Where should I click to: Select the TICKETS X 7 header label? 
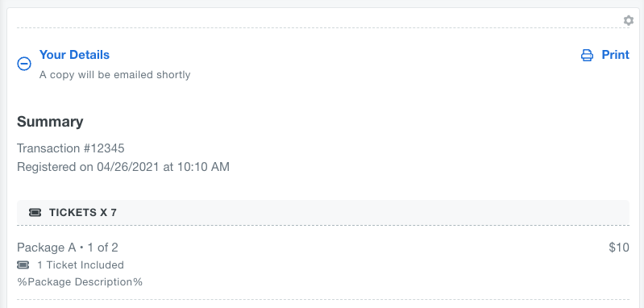pyautogui.click(x=83, y=212)
